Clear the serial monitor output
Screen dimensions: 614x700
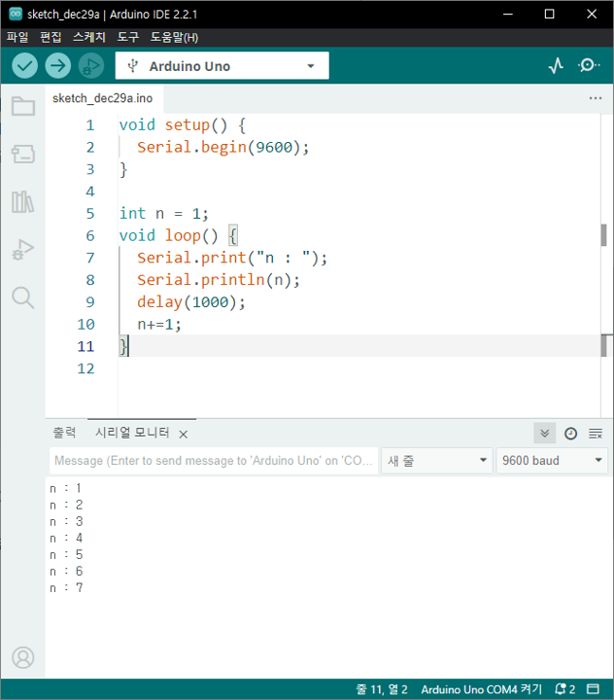pyautogui.click(x=596, y=434)
